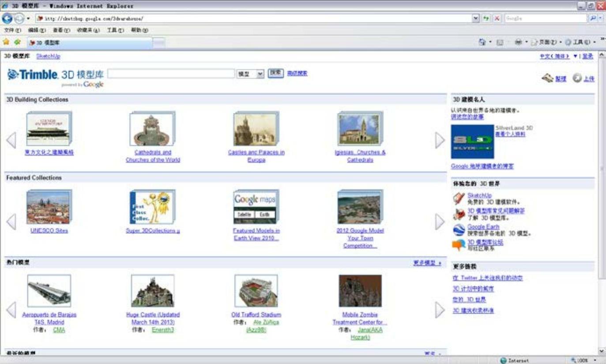
Task: Click the green refresh icon
Action: tap(486, 19)
